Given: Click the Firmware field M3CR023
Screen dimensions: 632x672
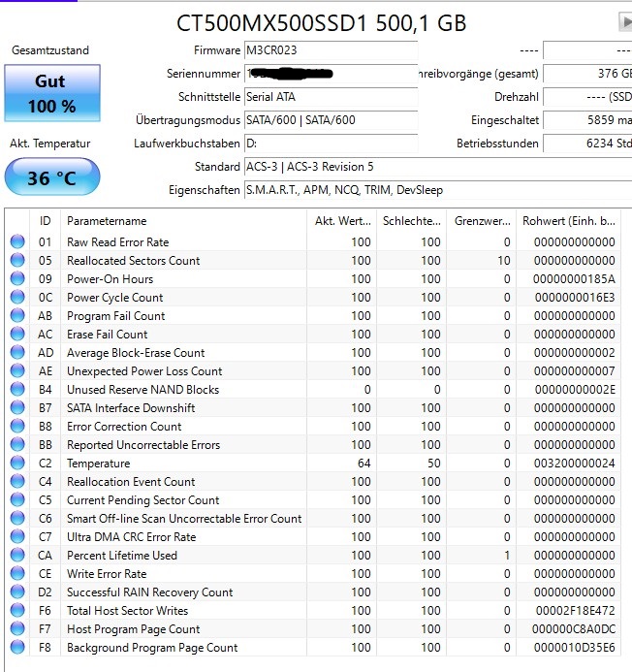Looking at the screenshot, I should pos(331,50).
